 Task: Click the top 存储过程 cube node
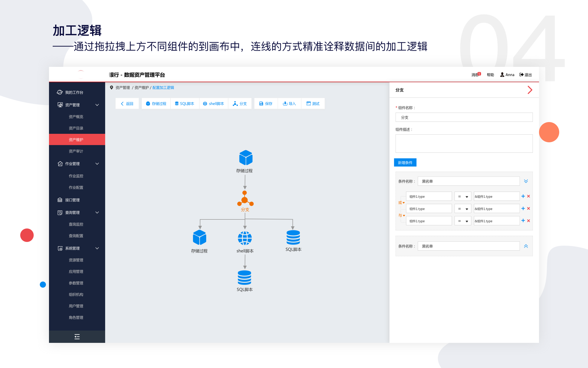coord(245,158)
